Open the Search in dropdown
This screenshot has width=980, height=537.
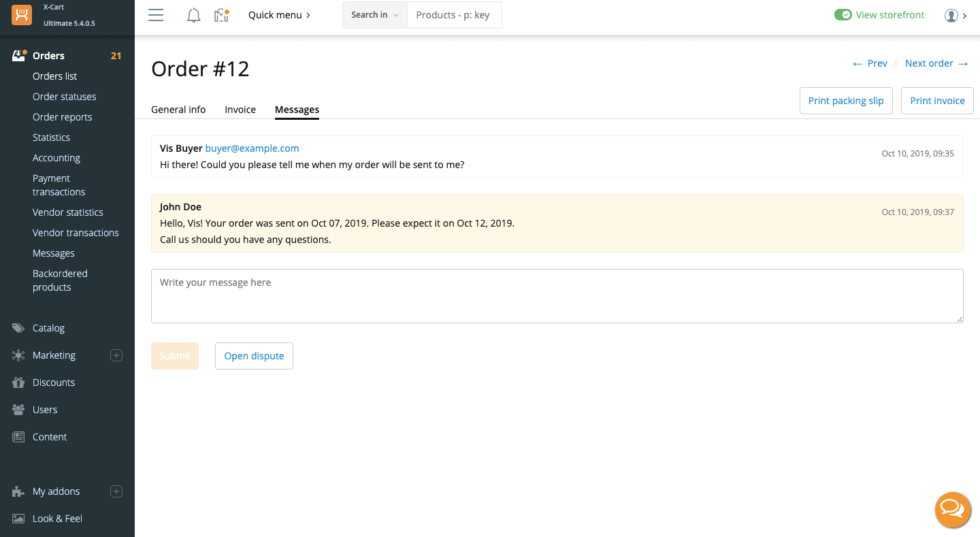(x=374, y=15)
